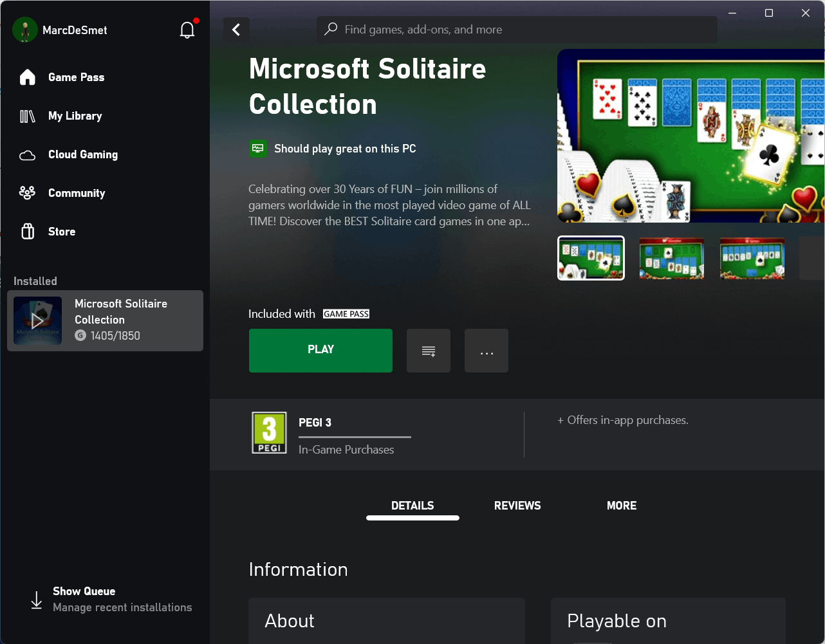Screen dimensions: 825x644
Task: Click the 'Offers in-app purchases' text
Action: pyautogui.click(x=623, y=420)
